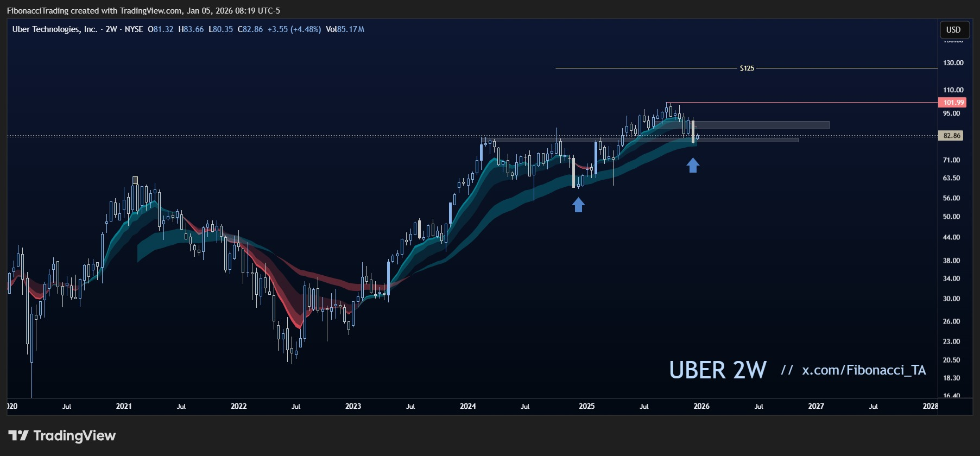
Task: Open the USD currency selector
Action: pos(953,30)
